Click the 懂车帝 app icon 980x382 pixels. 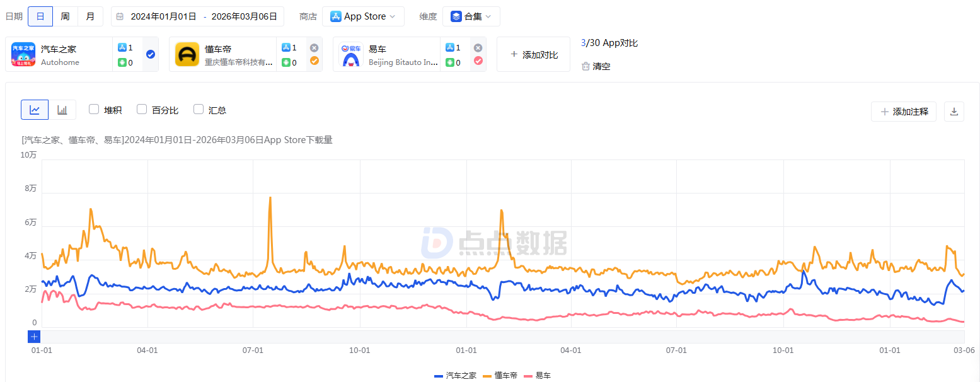[187, 54]
